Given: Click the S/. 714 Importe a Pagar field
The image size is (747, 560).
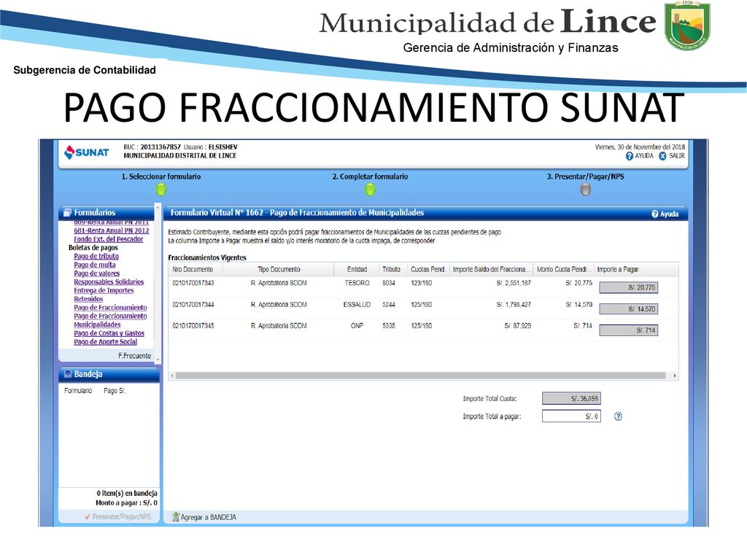Looking at the screenshot, I should (628, 330).
